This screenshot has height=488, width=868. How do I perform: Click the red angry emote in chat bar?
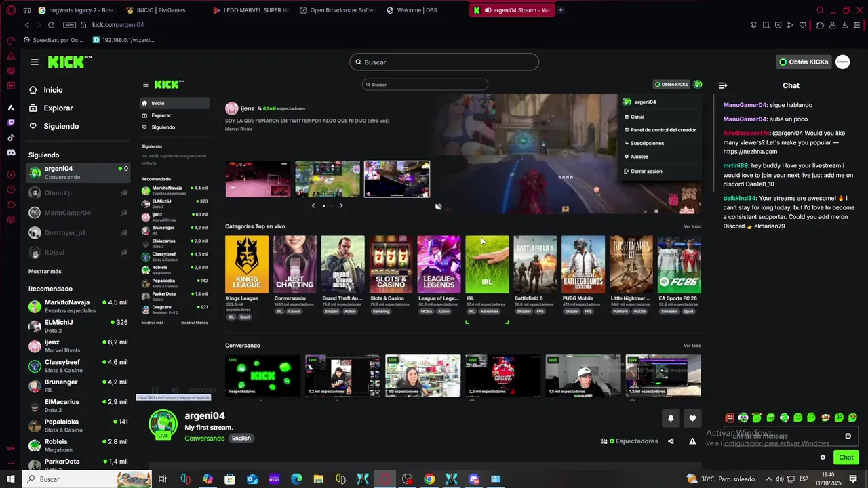coord(730,418)
